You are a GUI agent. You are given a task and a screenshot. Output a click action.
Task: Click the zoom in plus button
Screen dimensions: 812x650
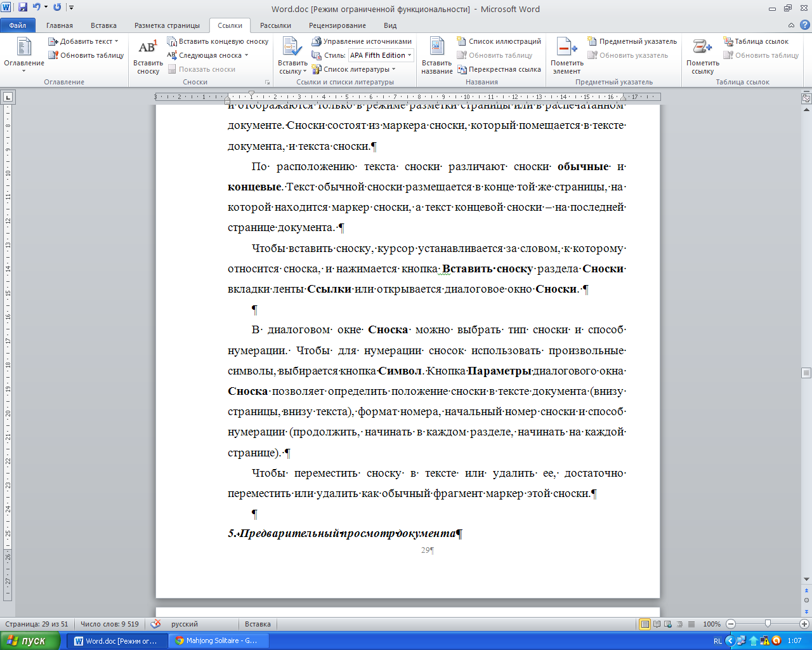pos(804,624)
